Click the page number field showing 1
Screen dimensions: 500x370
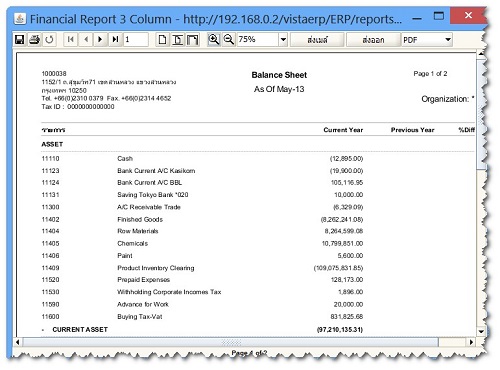[x=136, y=40]
